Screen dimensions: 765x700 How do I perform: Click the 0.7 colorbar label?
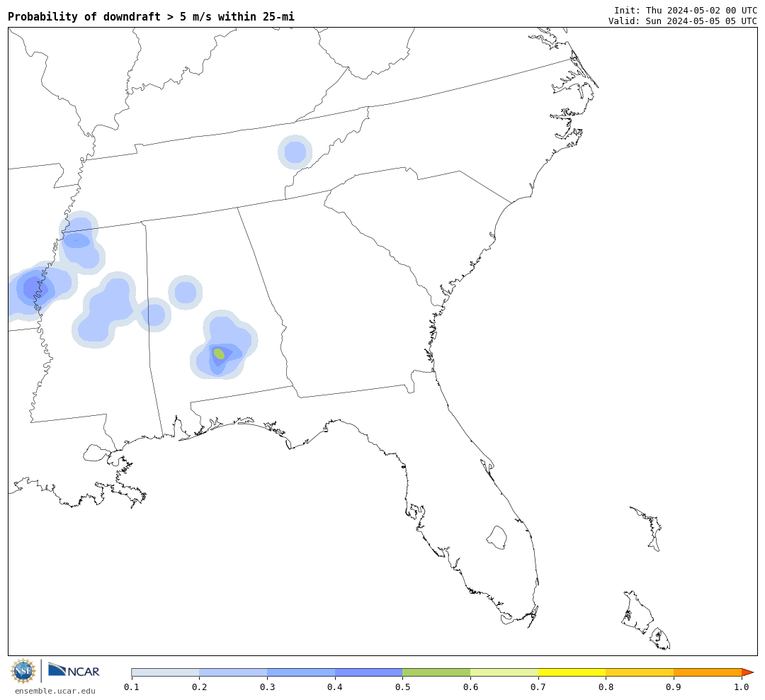click(538, 687)
